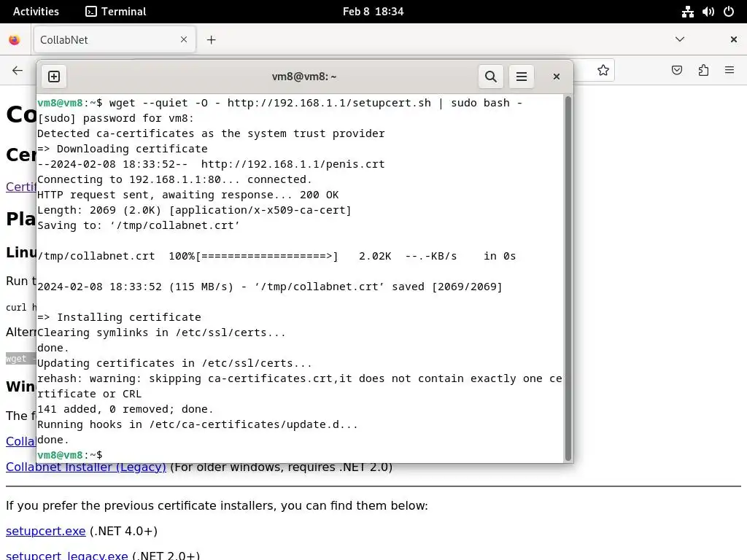
Task: Click the 'Length: 2069 (2.0K)' line
Action: click(194, 210)
